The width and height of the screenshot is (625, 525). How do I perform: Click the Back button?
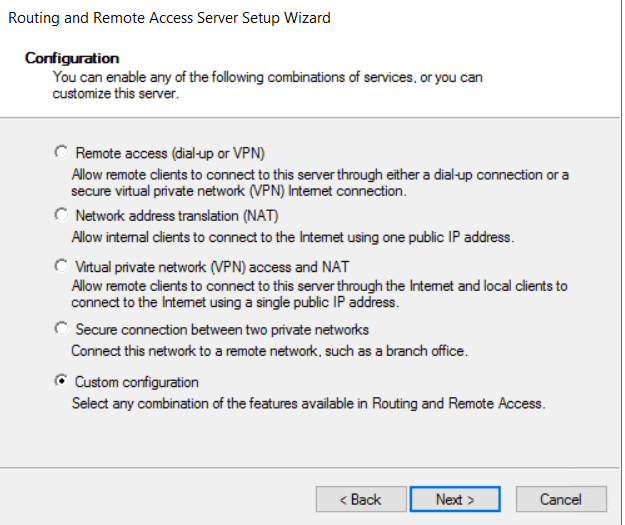pyautogui.click(x=360, y=499)
